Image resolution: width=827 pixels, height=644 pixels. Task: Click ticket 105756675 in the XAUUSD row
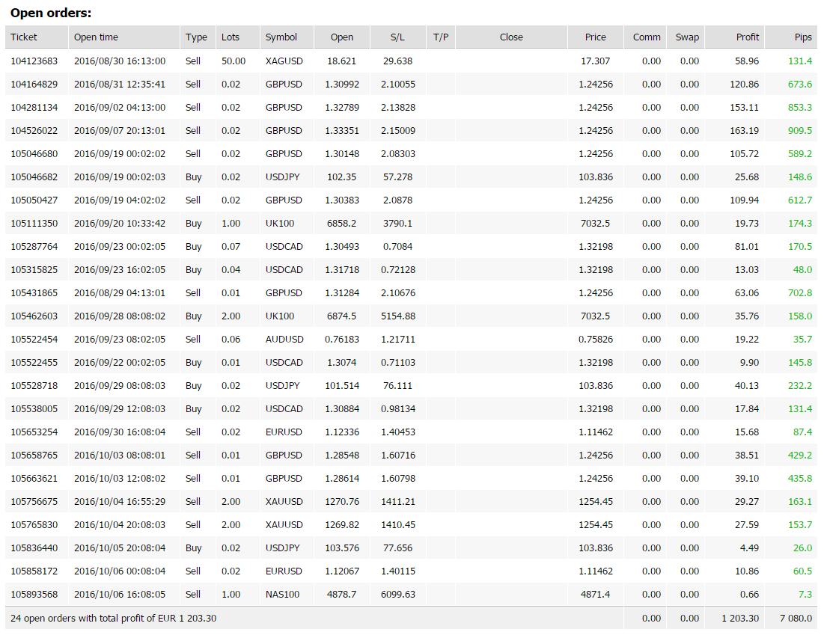pos(34,502)
